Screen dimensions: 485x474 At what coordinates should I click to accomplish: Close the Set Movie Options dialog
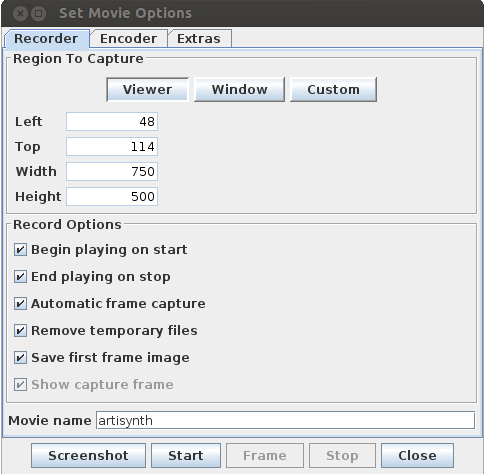coord(417,455)
